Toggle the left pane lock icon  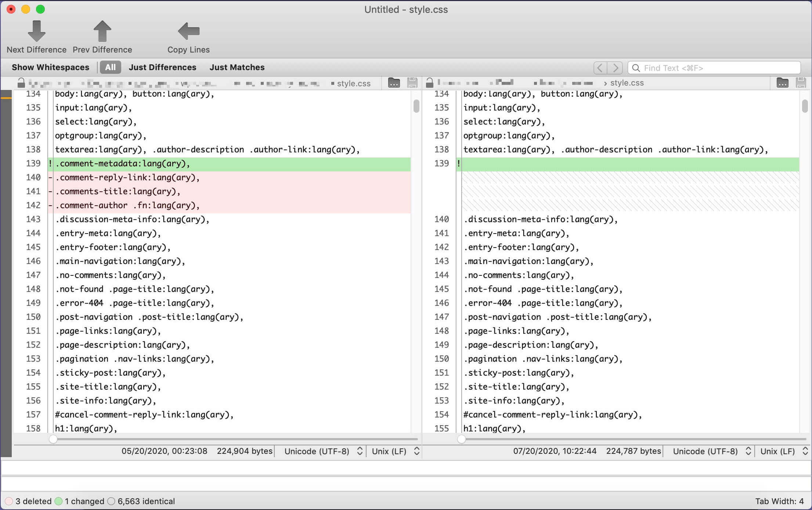(21, 83)
